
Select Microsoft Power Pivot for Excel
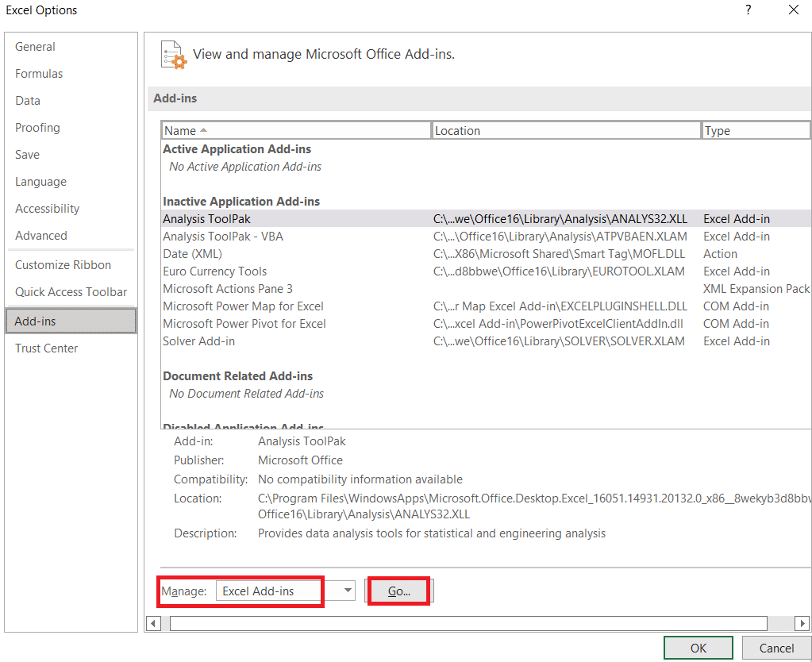pyautogui.click(x=244, y=324)
